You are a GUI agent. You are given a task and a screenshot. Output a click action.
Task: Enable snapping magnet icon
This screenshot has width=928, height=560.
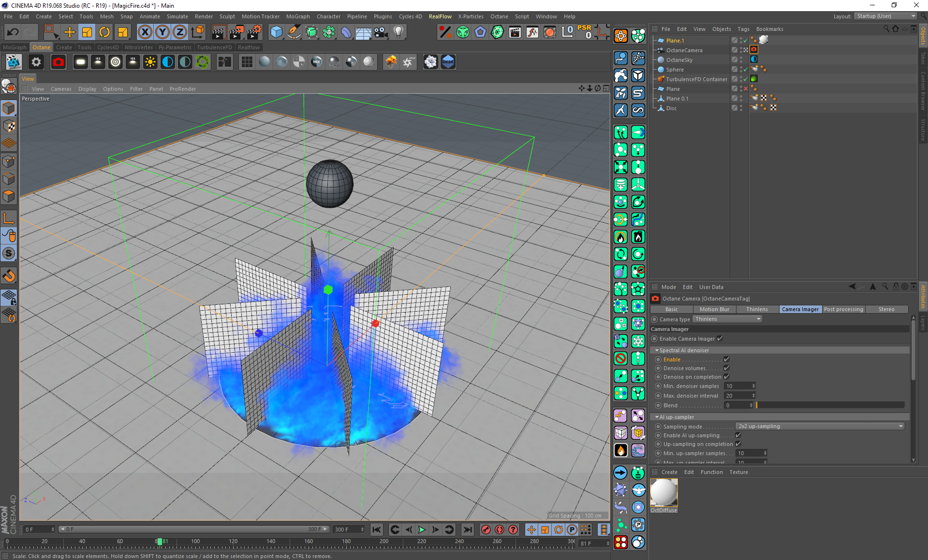point(9,276)
